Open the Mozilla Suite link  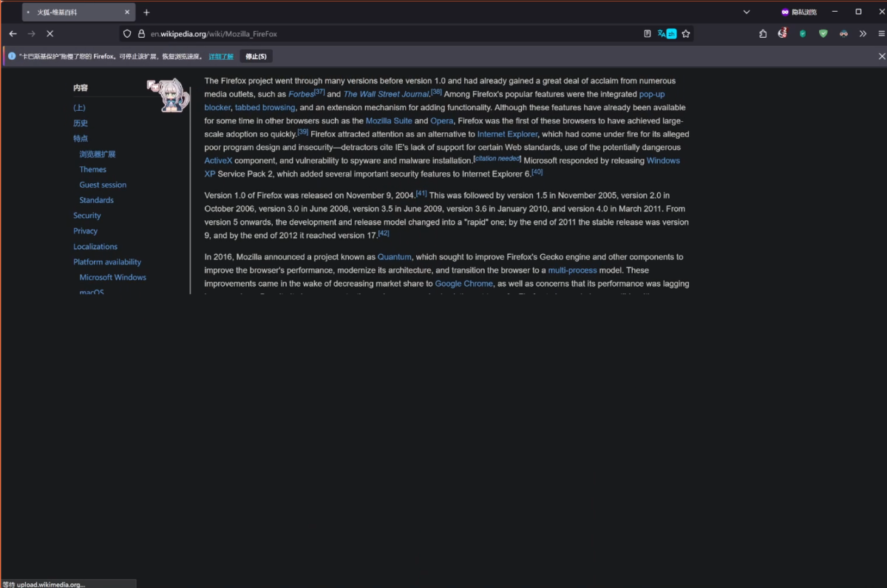point(389,121)
